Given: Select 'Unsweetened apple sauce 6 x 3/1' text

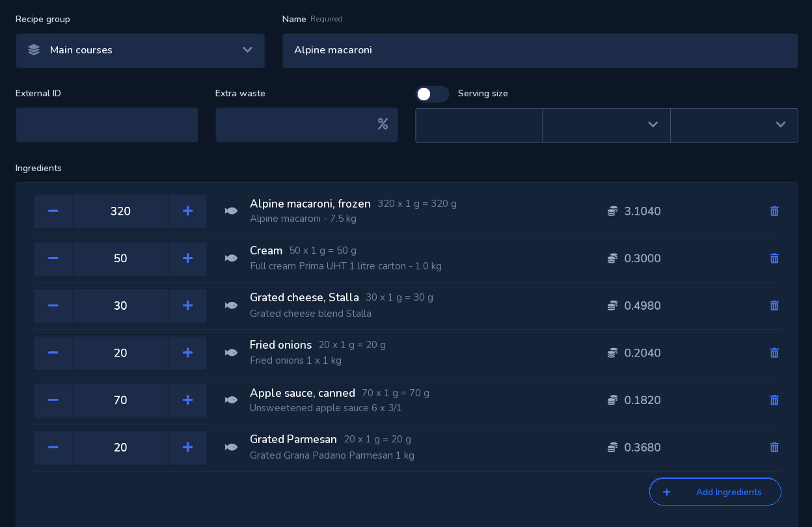Looking at the screenshot, I should (325, 408).
